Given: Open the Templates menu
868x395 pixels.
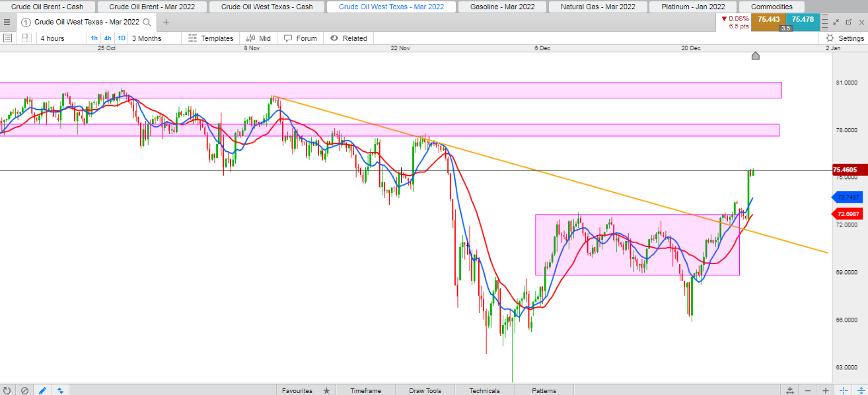Looking at the screenshot, I should 211,38.
